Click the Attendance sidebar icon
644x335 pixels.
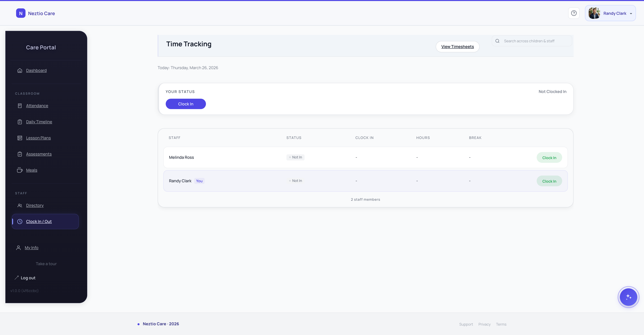[20, 106]
